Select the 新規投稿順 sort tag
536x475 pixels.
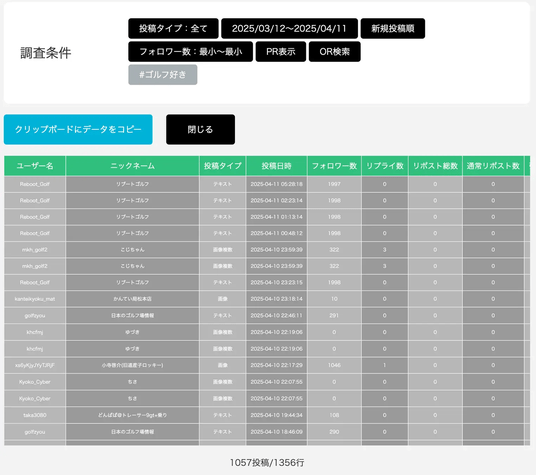click(393, 28)
